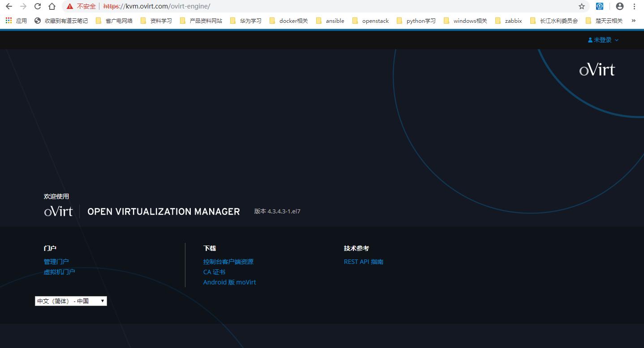The height and width of the screenshot is (348, 644).
Task: Open the python学习 bookmark folder
Action: (416, 21)
